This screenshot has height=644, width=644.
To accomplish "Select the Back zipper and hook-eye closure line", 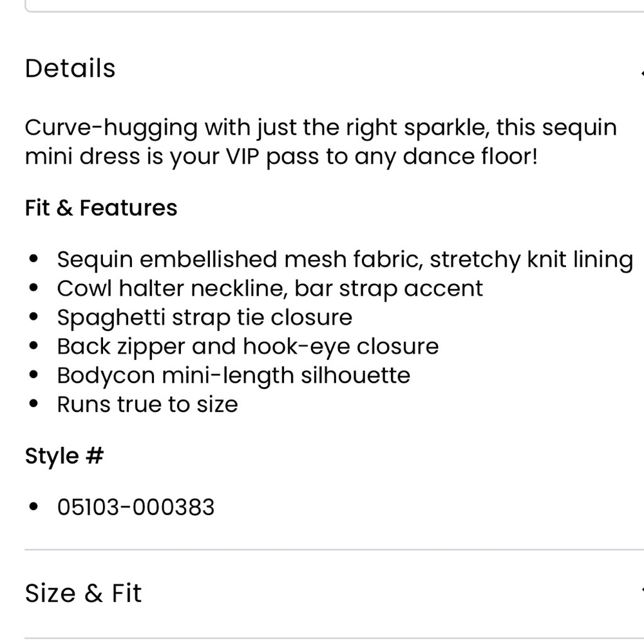I will click(248, 346).
